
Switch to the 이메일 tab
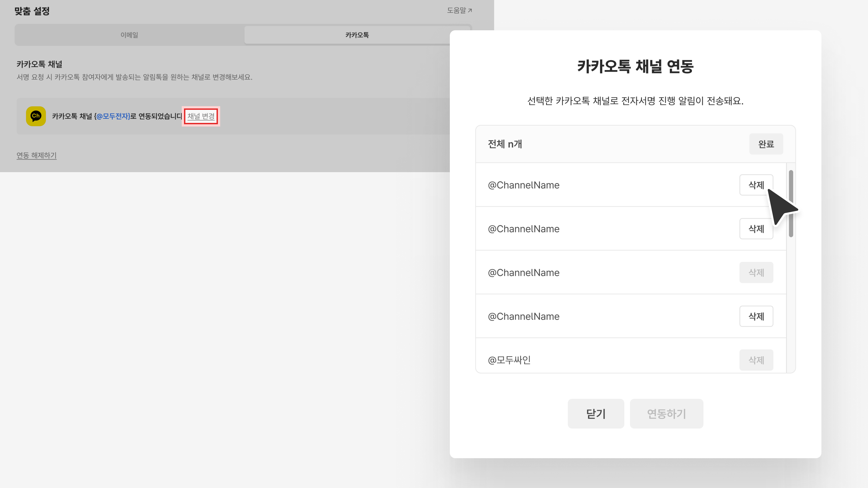(x=129, y=35)
